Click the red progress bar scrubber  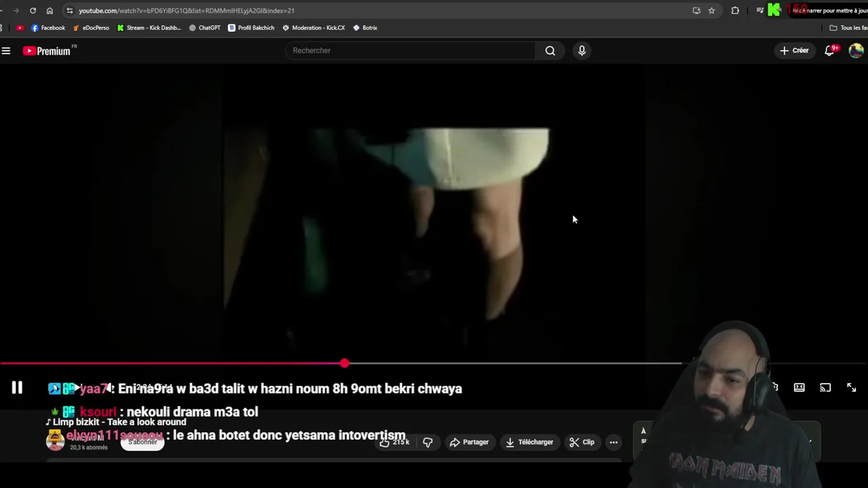[344, 364]
